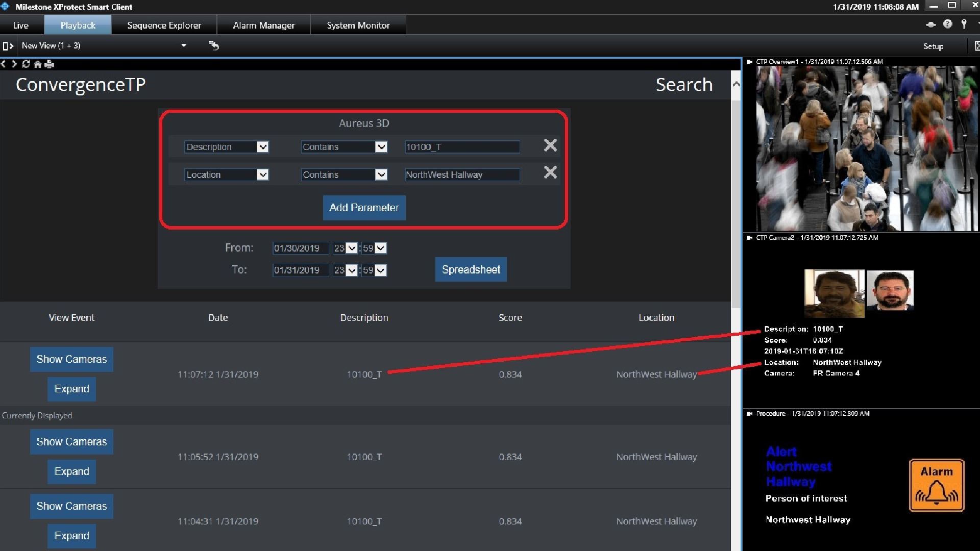Click the date cell 11:05:52 1/31/2019
980x551 pixels.
(x=218, y=457)
